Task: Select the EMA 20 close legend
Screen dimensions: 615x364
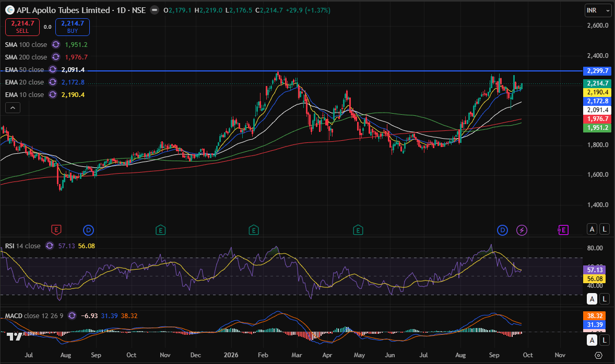Action: pyautogui.click(x=25, y=82)
